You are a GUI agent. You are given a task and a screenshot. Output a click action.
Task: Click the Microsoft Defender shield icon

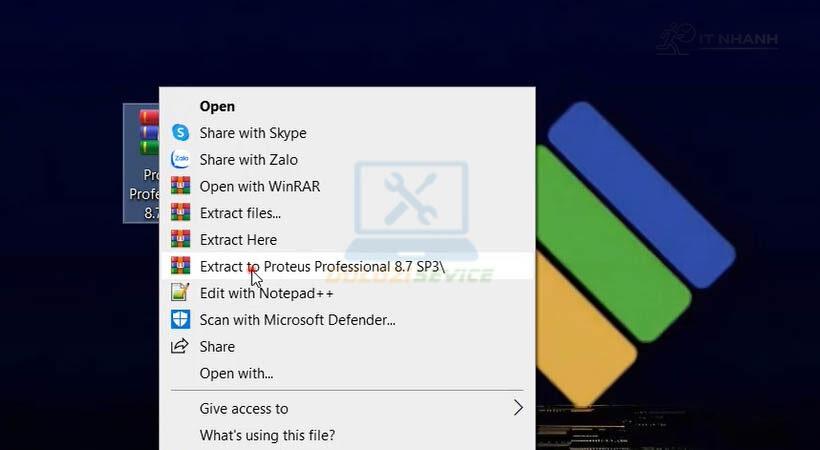(180, 319)
